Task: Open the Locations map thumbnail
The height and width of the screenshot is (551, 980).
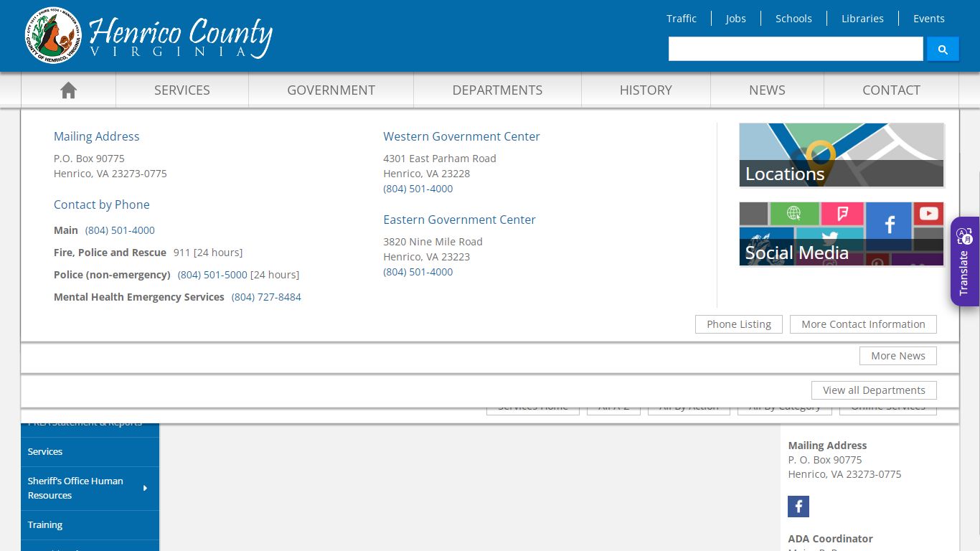Action: tap(842, 155)
